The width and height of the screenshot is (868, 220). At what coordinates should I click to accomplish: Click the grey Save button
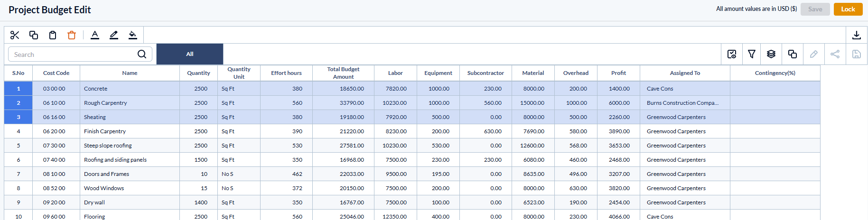point(815,9)
